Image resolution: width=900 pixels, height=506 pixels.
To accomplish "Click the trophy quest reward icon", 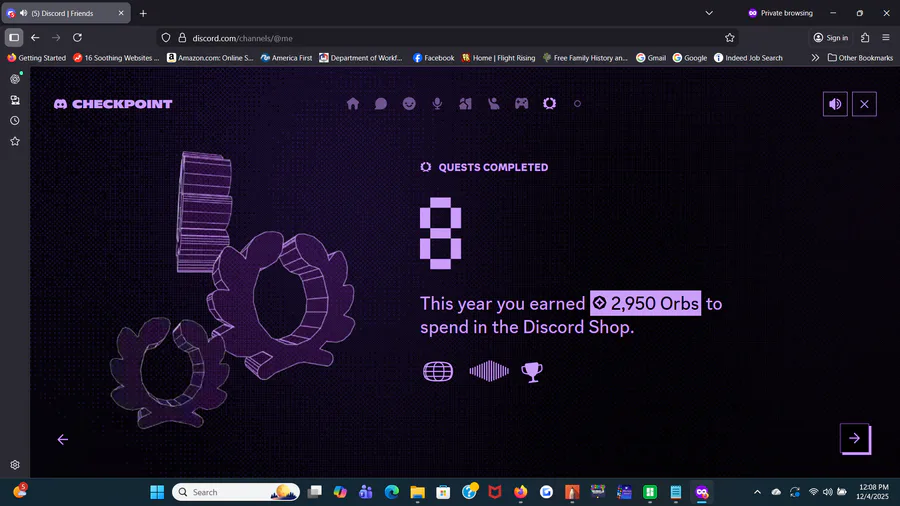I will pyautogui.click(x=532, y=372).
